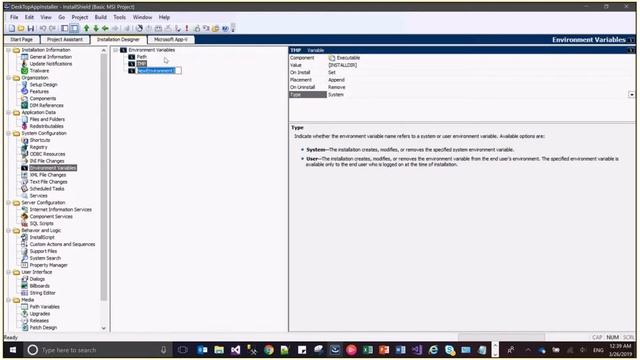This screenshot has height=360, width=640.
Task: Open the Registry view
Action: pyautogui.click(x=38, y=147)
